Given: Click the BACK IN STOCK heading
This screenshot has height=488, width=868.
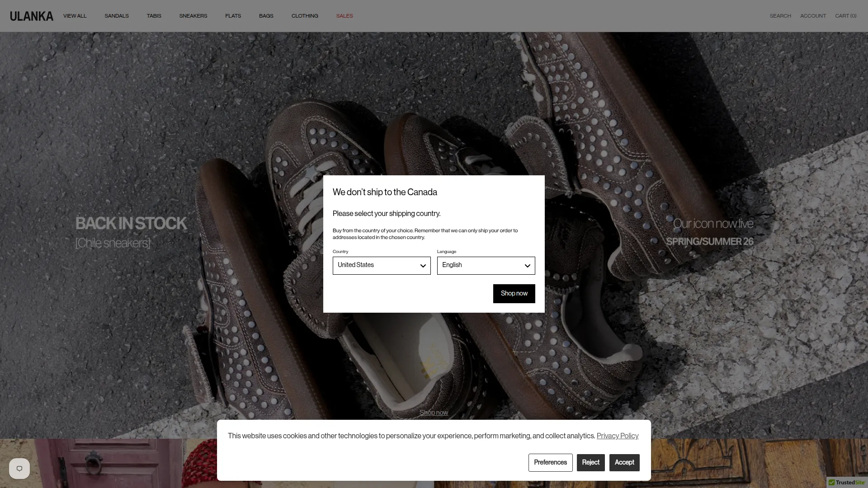Looking at the screenshot, I should point(131,224).
